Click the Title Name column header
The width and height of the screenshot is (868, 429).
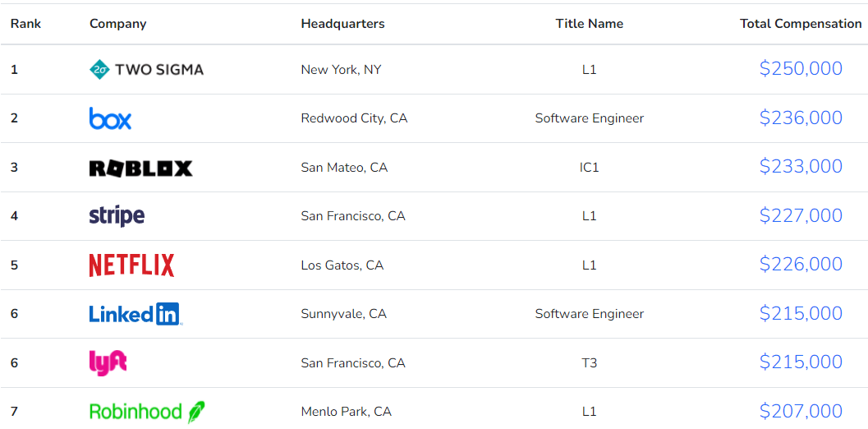tap(590, 24)
